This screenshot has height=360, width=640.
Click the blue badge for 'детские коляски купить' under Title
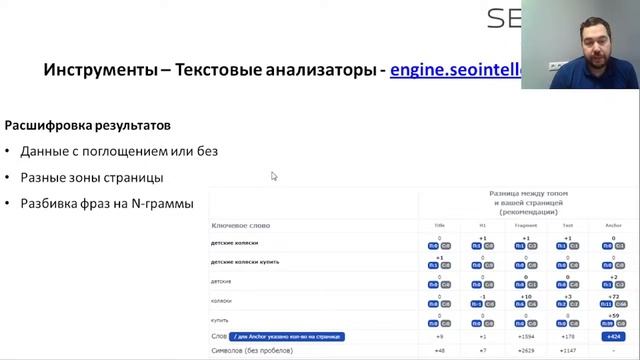click(433, 265)
